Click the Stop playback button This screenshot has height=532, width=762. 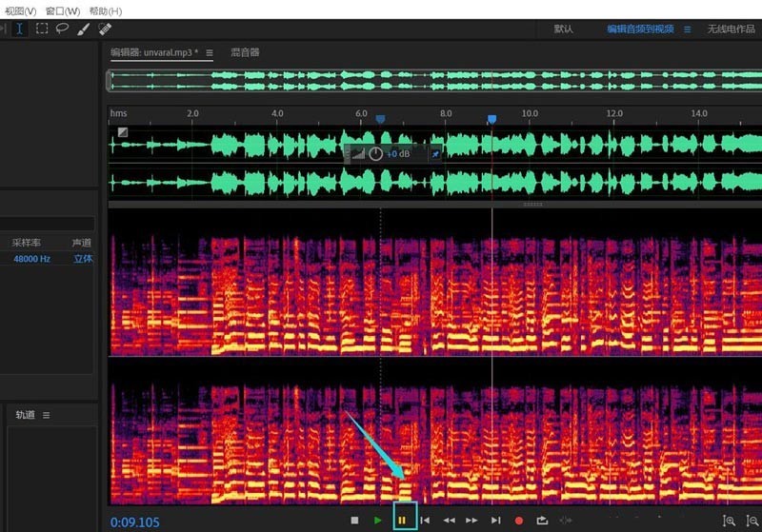click(354, 521)
